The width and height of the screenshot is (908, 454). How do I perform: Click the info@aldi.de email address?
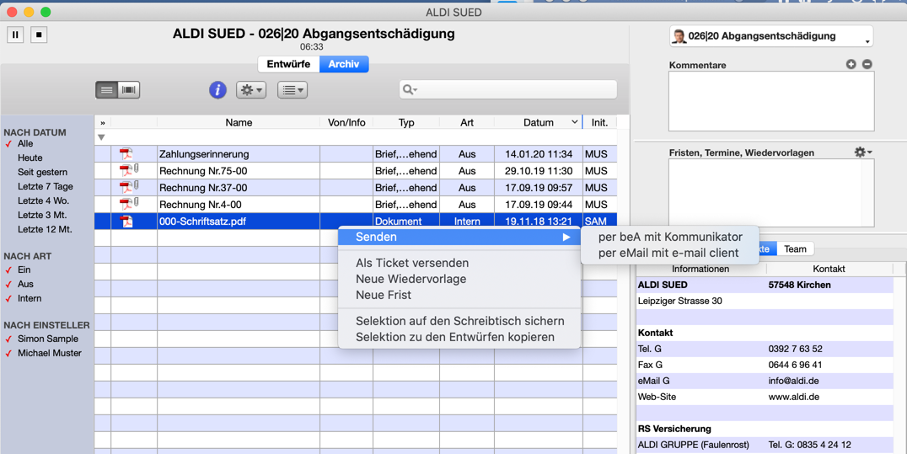(793, 381)
